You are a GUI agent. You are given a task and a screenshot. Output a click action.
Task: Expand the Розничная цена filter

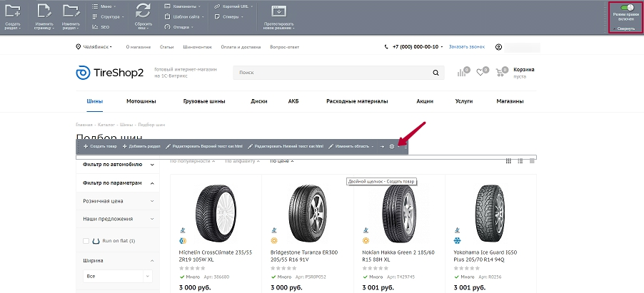tap(118, 201)
